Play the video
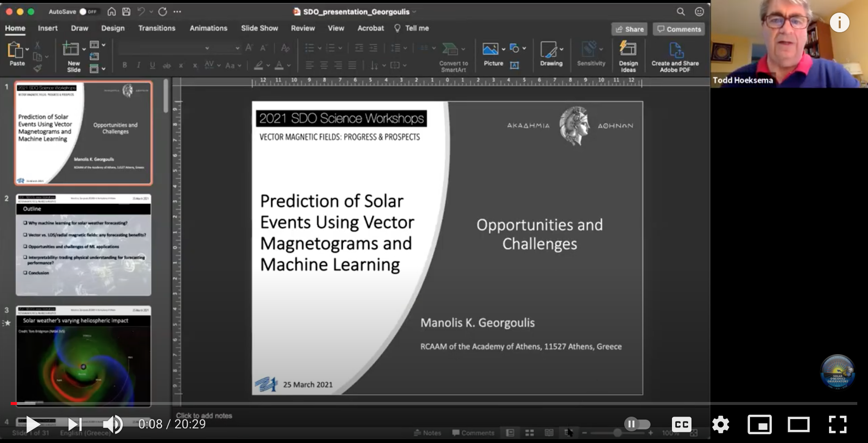This screenshot has height=443, width=868. (33, 424)
